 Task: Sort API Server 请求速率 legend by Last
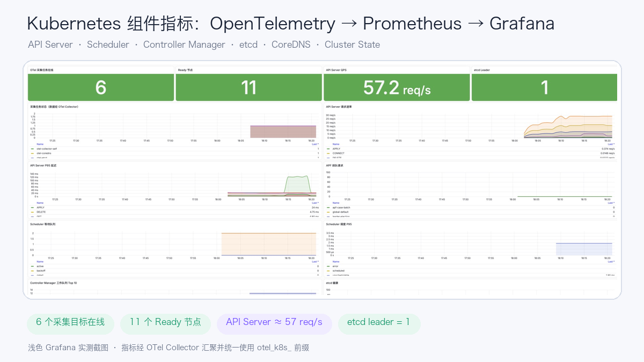pyautogui.click(x=611, y=144)
